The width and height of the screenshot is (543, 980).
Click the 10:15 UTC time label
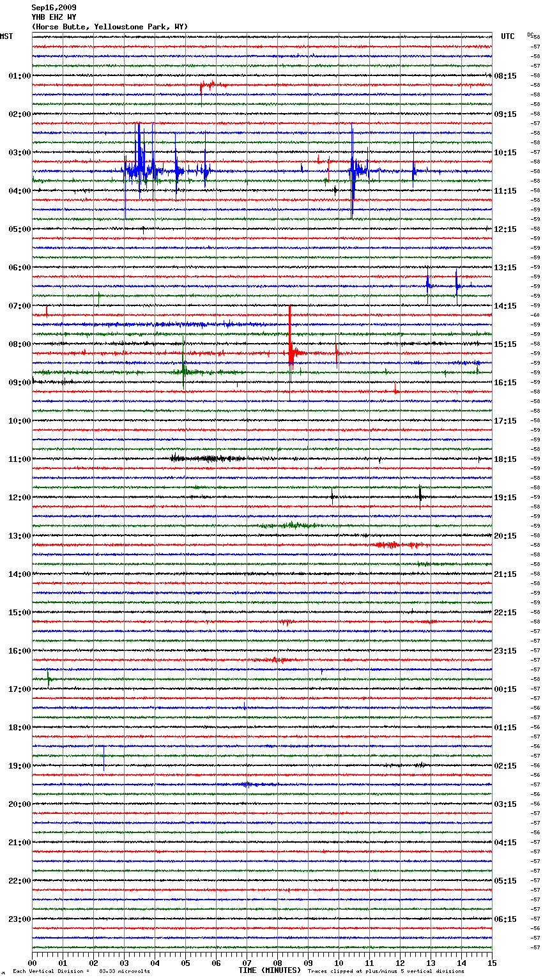505,153
